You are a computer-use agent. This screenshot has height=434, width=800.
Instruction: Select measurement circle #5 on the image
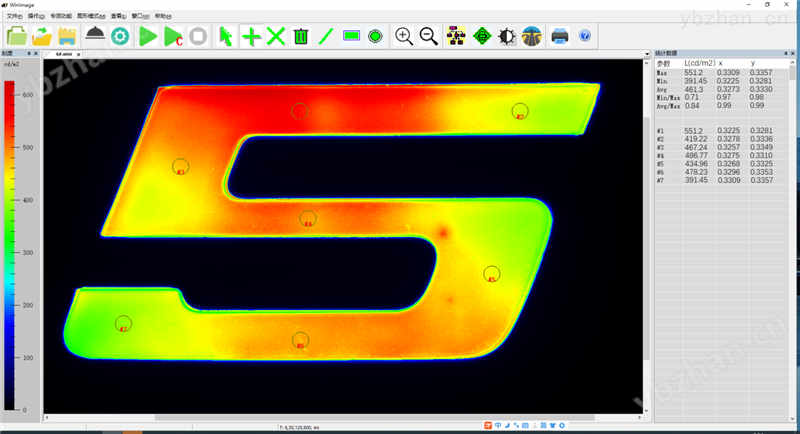[x=492, y=274]
